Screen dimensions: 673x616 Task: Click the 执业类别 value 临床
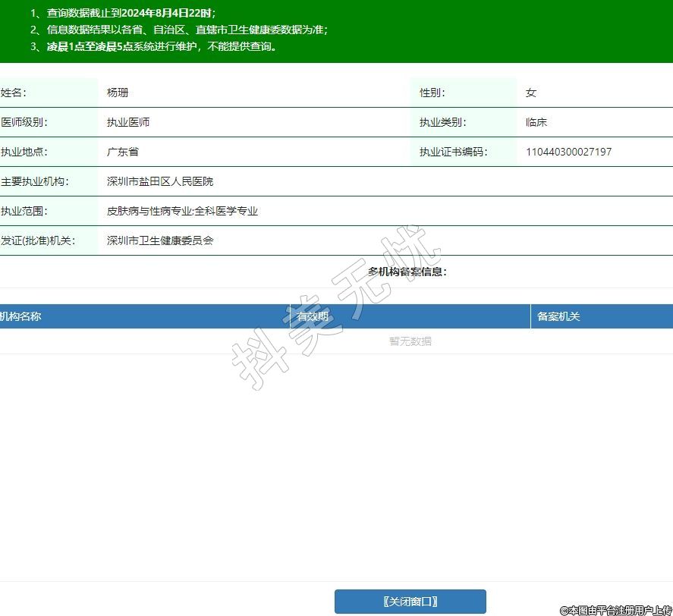coord(536,122)
